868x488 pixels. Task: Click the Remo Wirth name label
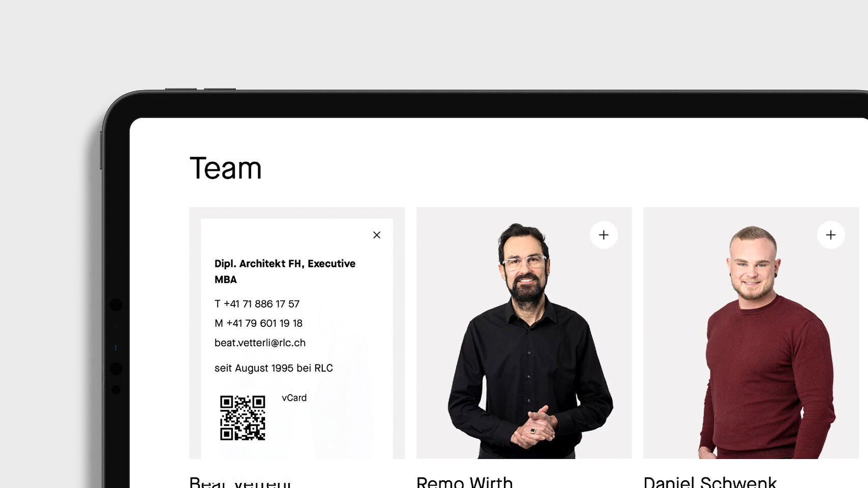coord(464,482)
